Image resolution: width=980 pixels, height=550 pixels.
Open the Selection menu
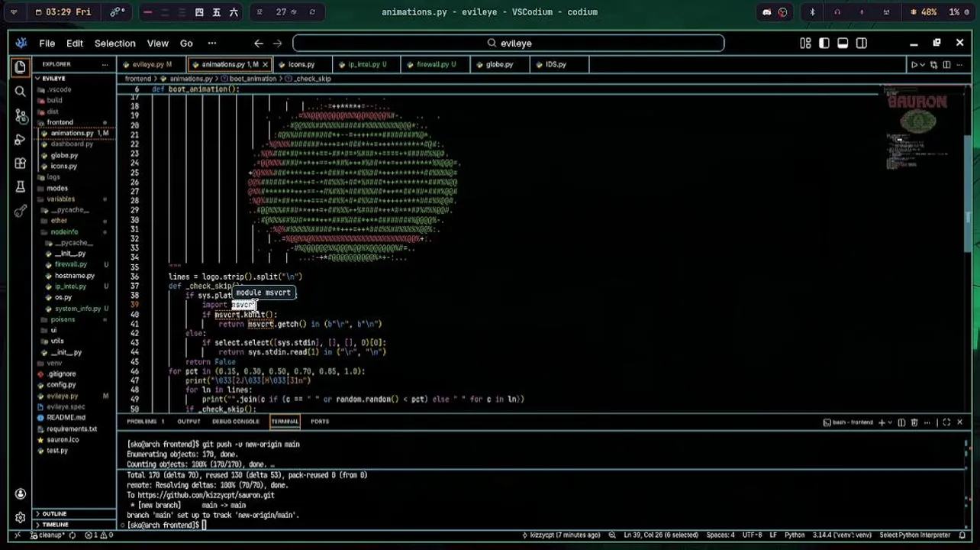[x=114, y=44]
